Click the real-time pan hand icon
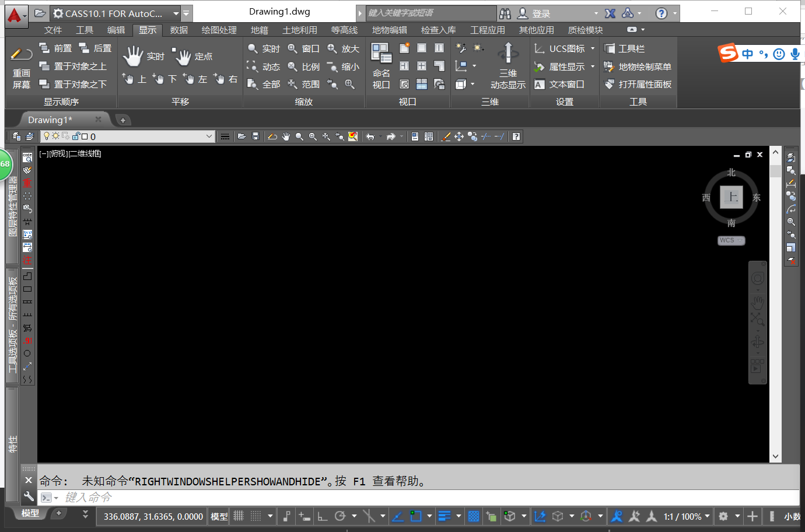Screen dimensions: 805x532 [x=133, y=56]
